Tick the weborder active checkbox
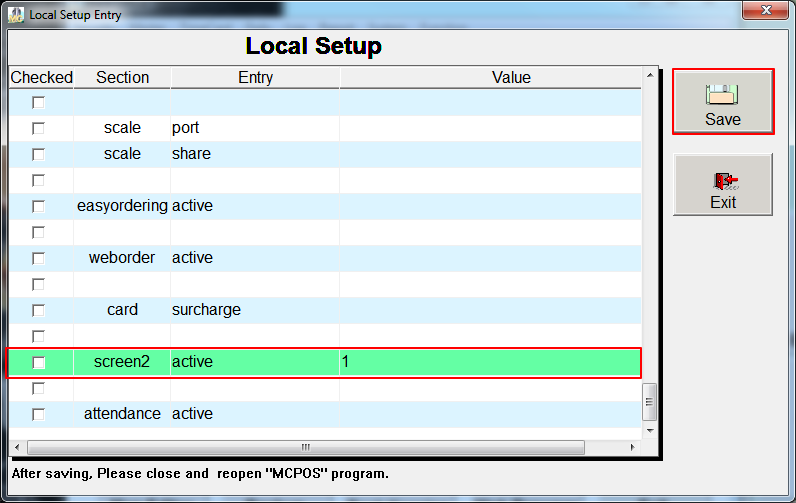796x503 pixels. 39,258
